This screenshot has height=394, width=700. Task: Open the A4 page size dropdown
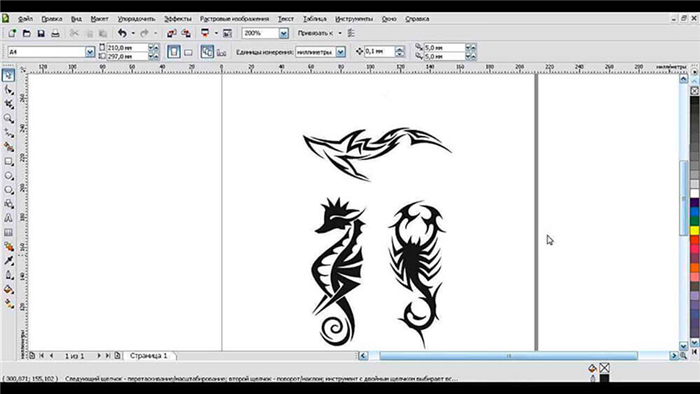click(x=90, y=52)
